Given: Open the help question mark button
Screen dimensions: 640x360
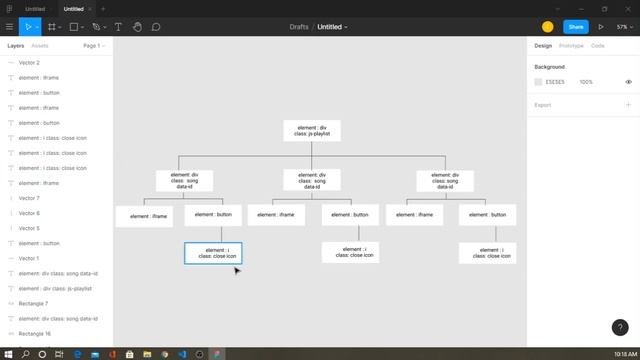Looking at the screenshot, I should click(x=620, y=327).
